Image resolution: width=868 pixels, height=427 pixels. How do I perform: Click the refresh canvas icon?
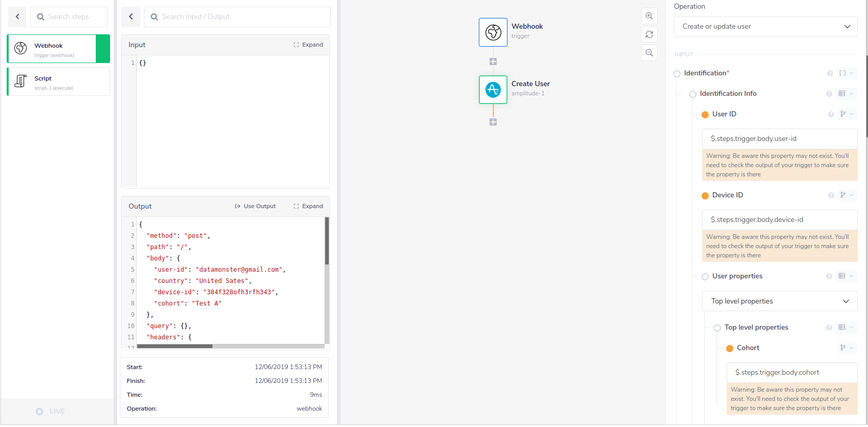click(x=649, y=34)
